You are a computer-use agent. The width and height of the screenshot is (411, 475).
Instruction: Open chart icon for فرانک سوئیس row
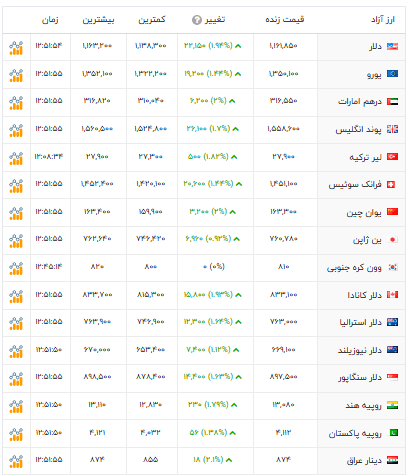[16, 186]
